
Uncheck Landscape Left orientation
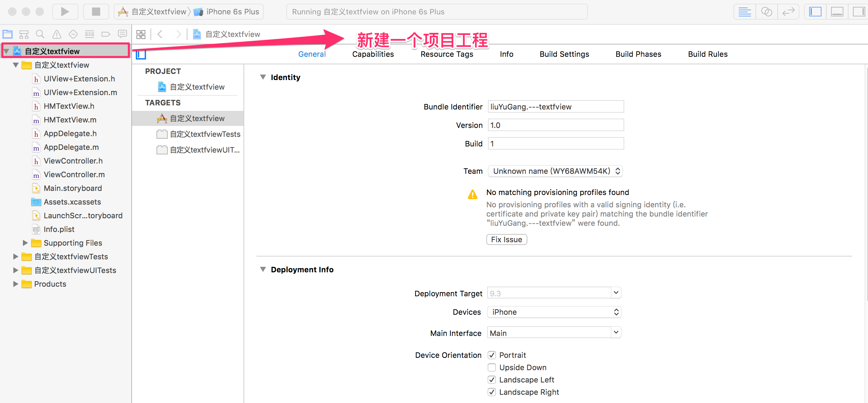pyautogui.click(x=492, y=380)
